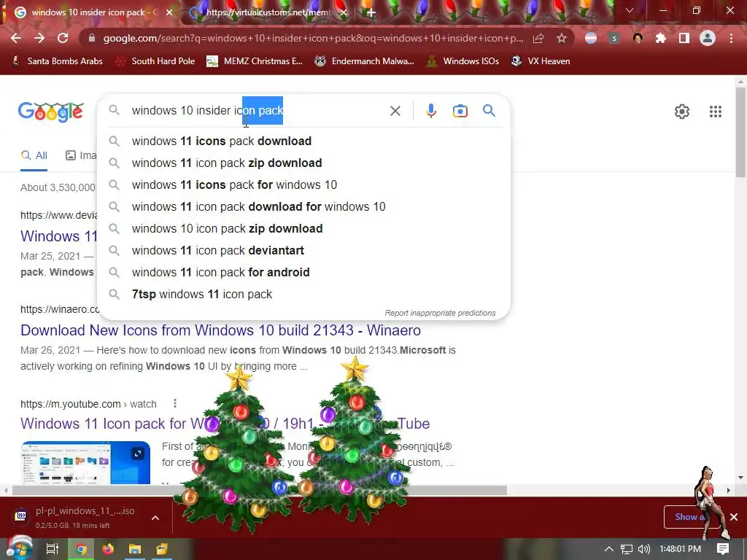Viewport: 747px width, 560px height.
Task: Click the address bar URL
Action: click(313, 38)
